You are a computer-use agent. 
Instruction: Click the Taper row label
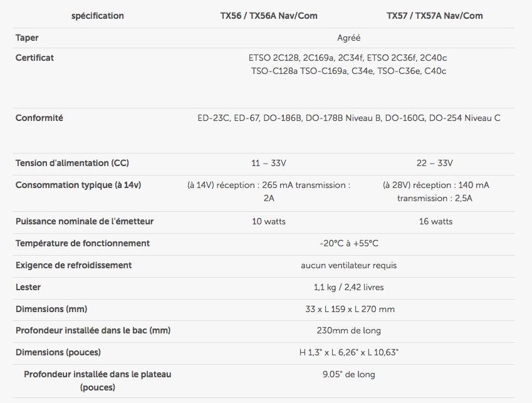click(x=27, y=38)
